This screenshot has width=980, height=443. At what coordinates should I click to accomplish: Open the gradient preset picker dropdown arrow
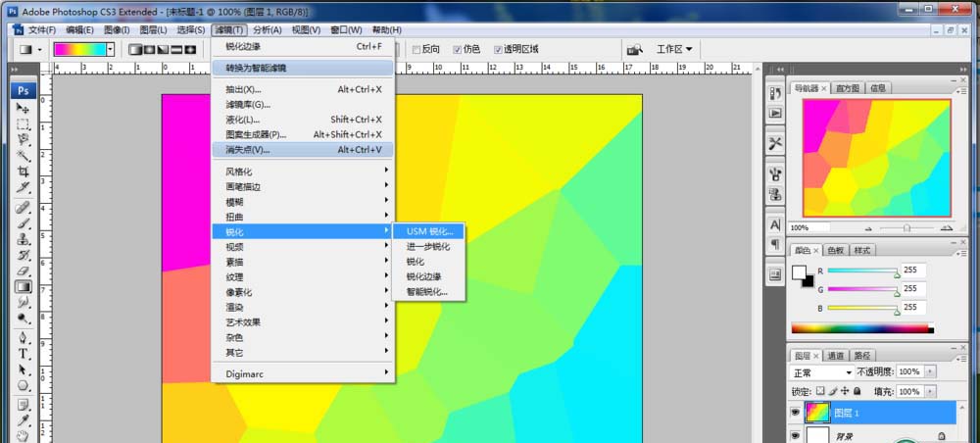coord(110,49)
